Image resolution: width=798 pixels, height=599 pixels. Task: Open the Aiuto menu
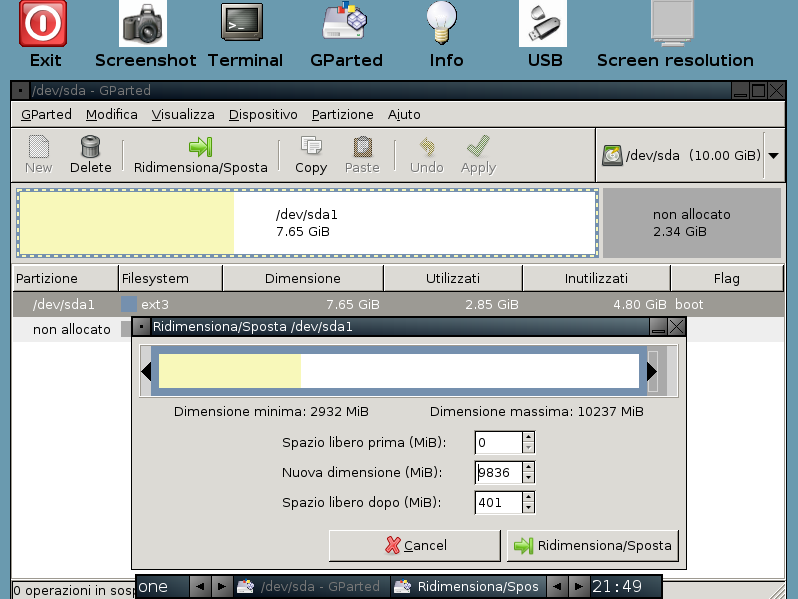404,115
